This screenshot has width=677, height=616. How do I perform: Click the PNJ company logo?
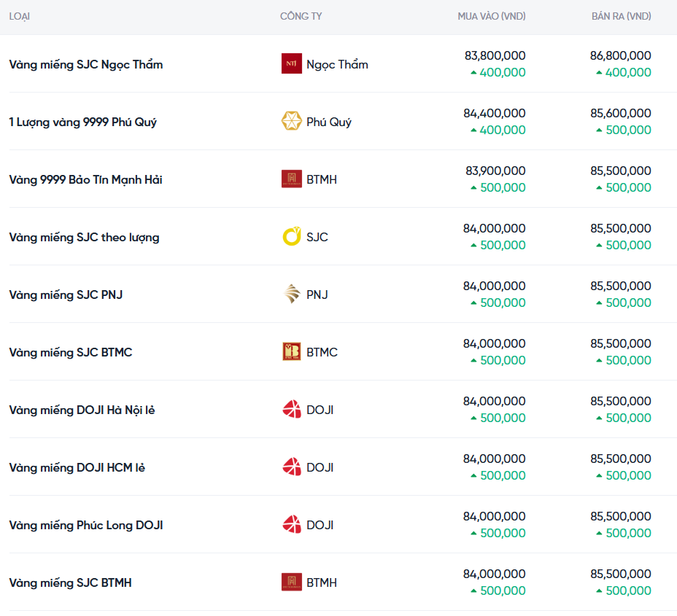[291, 295]
